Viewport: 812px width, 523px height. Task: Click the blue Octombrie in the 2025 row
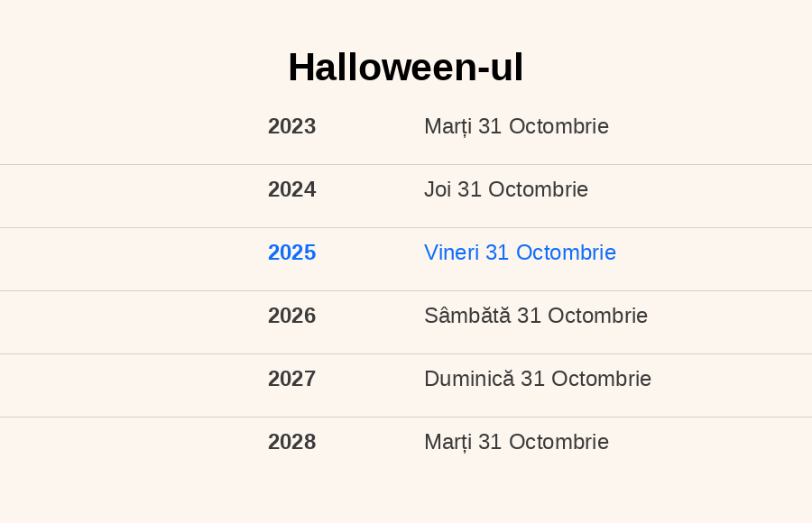click(x=566, y=252)
